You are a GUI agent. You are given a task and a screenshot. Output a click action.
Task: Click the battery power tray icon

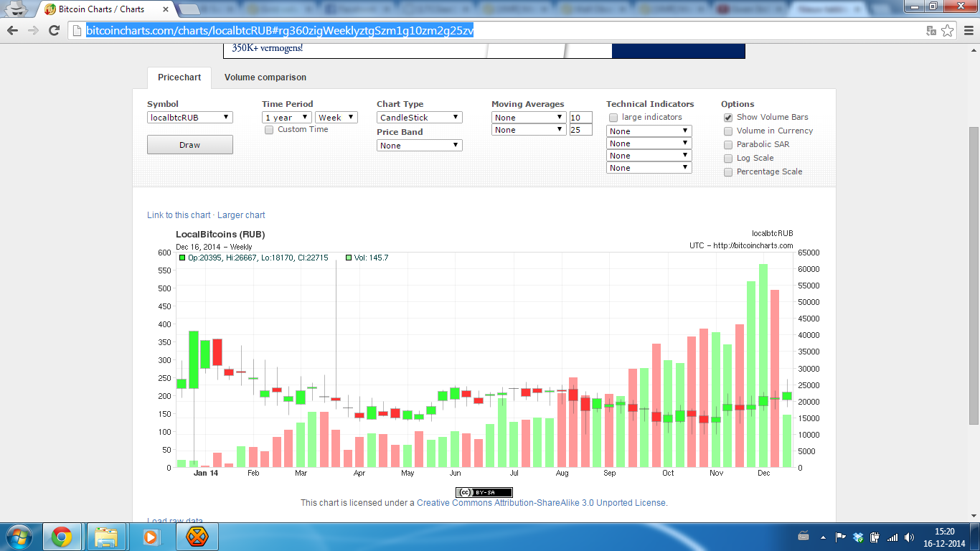pos(875,537)
